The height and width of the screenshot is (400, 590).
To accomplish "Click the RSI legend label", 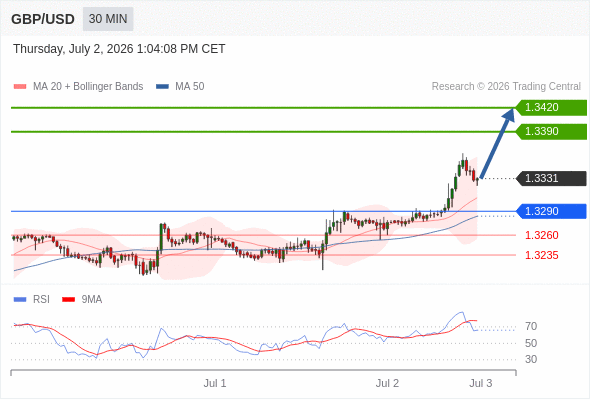I will tap(41, 300).
